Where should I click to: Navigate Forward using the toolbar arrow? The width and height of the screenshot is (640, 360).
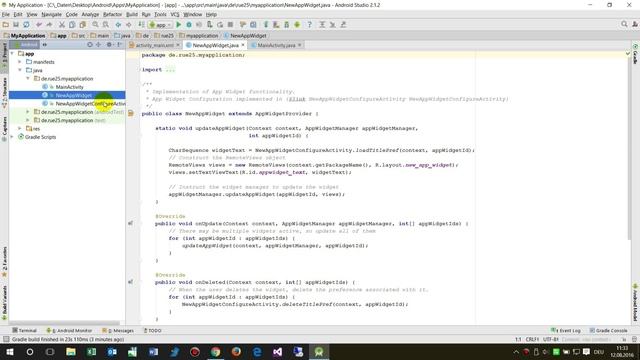(128, 25)
